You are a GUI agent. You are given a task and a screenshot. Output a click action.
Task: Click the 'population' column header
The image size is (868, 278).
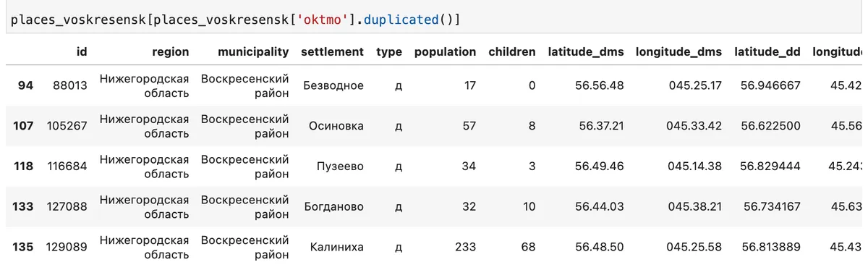pos(445,52)
